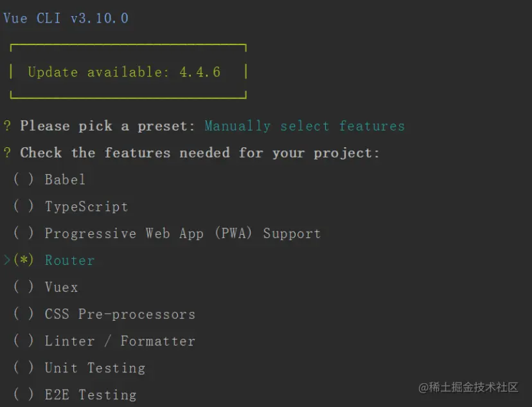Enable the E2E Testing checkbox
Screen dimensions: 532x407
tap(23, 395)
